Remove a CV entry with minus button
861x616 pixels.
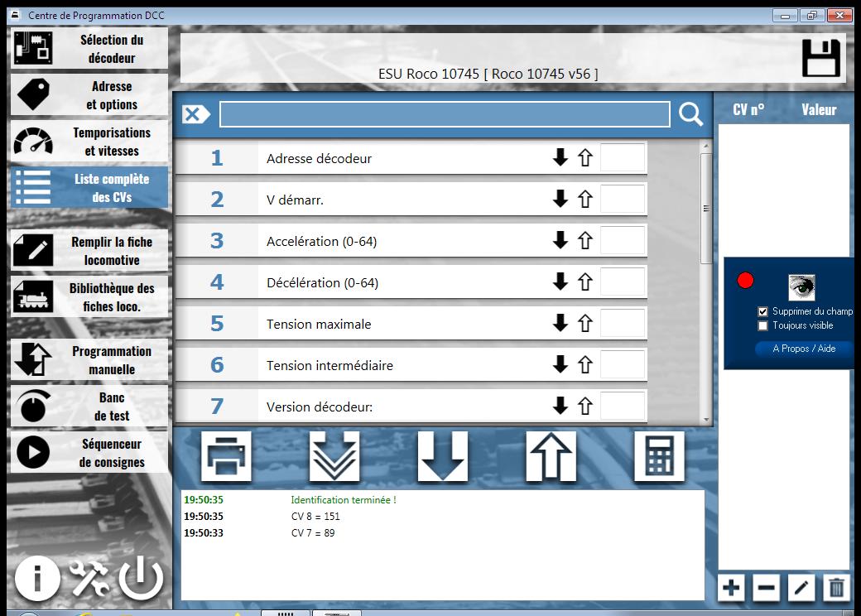tap(766, 588)
